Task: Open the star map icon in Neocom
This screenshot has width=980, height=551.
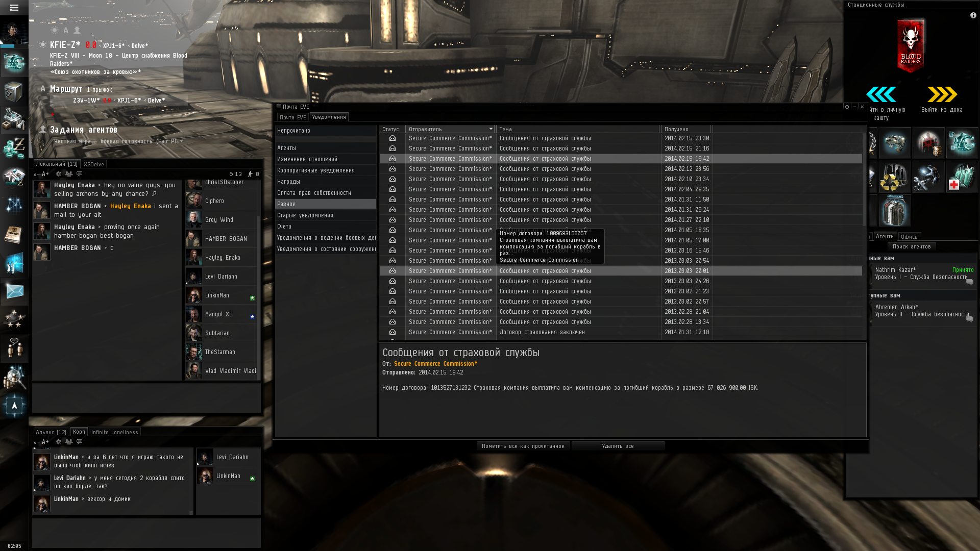Action: pos(14,205)
